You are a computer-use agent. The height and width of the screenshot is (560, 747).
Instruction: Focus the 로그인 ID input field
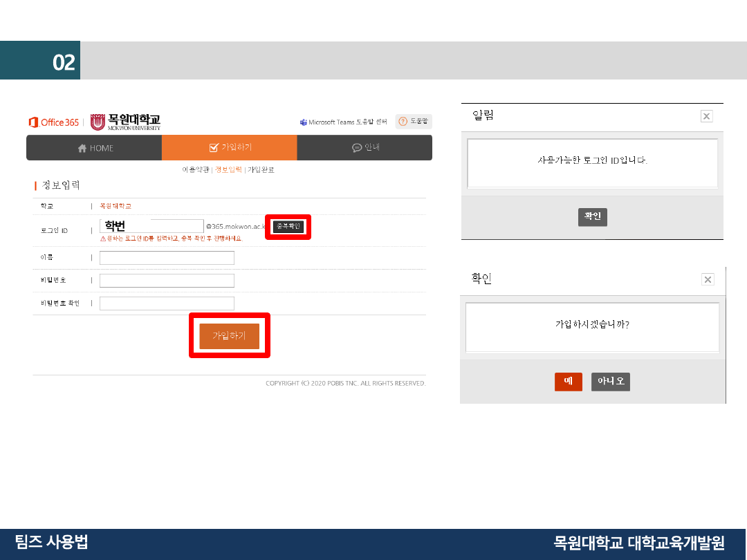[x=151, y=226]
